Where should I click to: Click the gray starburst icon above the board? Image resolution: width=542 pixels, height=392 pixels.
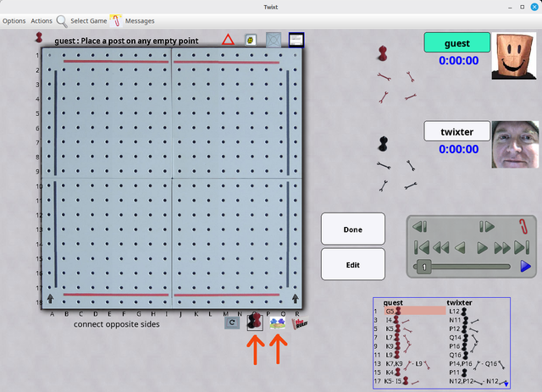click(x=274, y=40)
